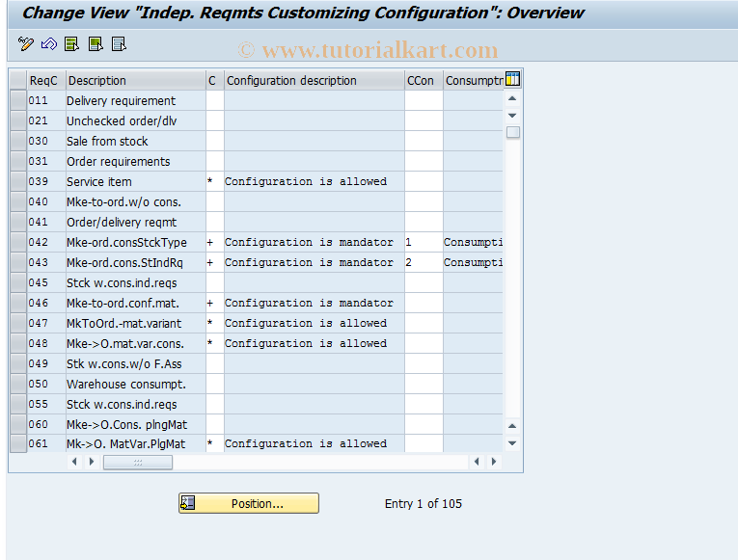
Task: Click the Unchecked order/dlv description cell
Action: (136, 120)
